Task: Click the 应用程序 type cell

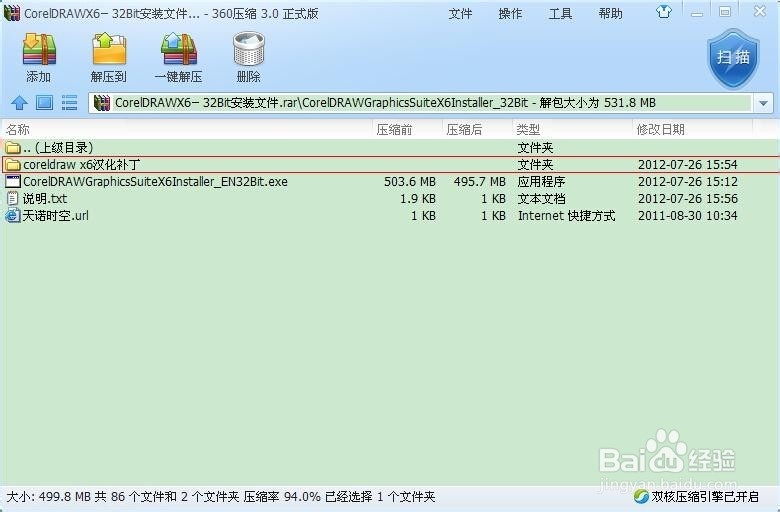Action: pyautogui.click(x=541, y=182)
